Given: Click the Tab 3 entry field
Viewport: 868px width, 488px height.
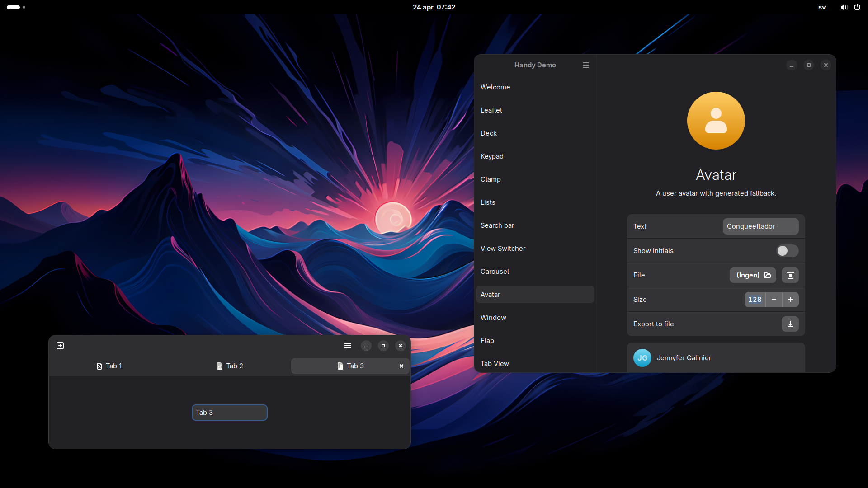Looking at the screenshot, I should (x=230, y=413).
